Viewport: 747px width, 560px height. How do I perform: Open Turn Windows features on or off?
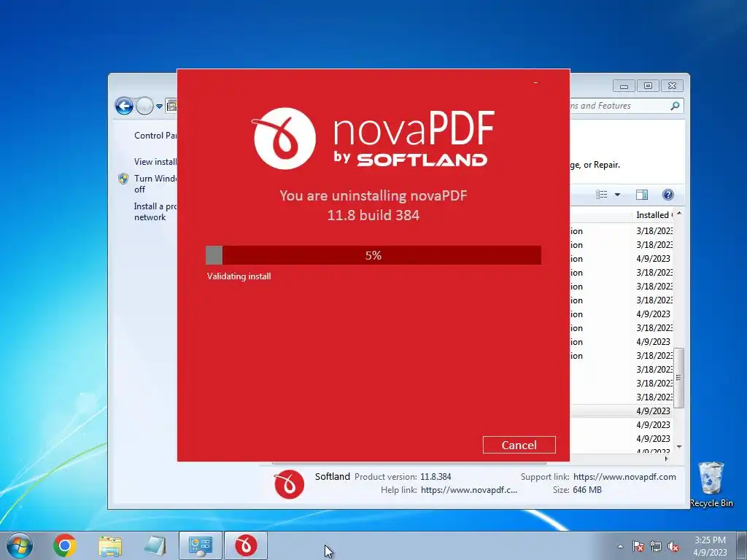(x=155, y=184)
